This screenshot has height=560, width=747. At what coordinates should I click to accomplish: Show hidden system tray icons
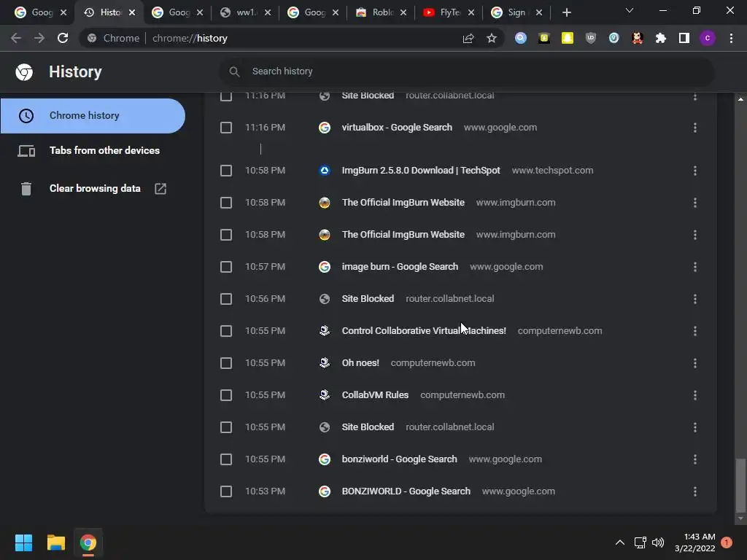[x=620, y=542]
